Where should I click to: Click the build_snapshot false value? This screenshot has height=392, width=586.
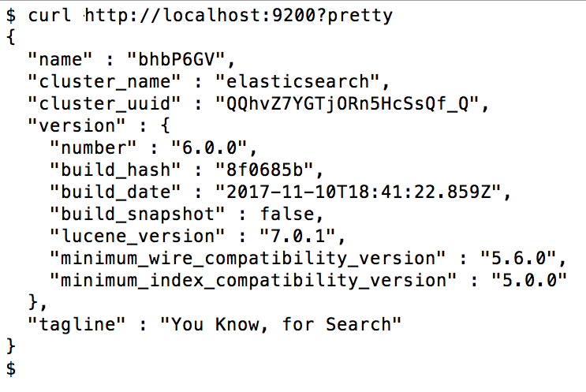coord(287,214)
